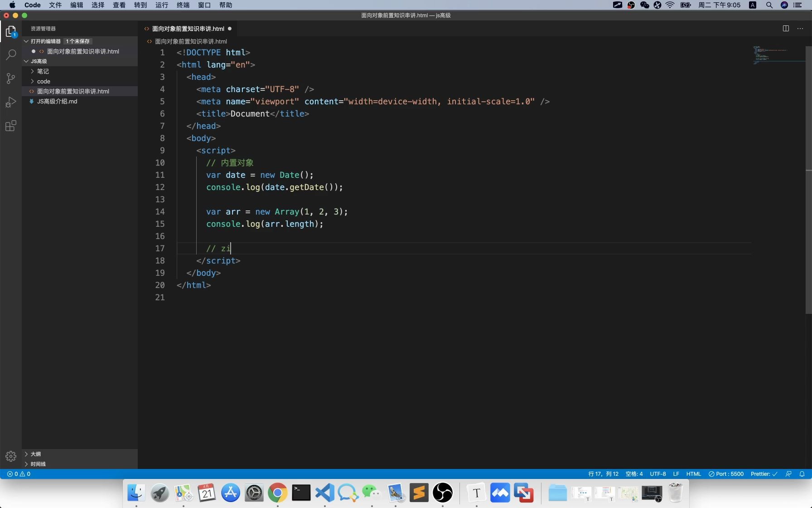Viewport: 812px width, 508px height.
Task: Open Typora from the Dock
Action: click(x=477, y=493)
